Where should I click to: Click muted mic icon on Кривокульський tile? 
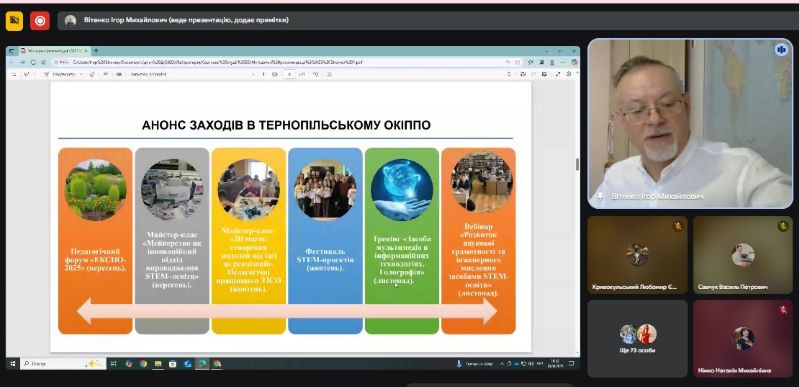point(678,225)
